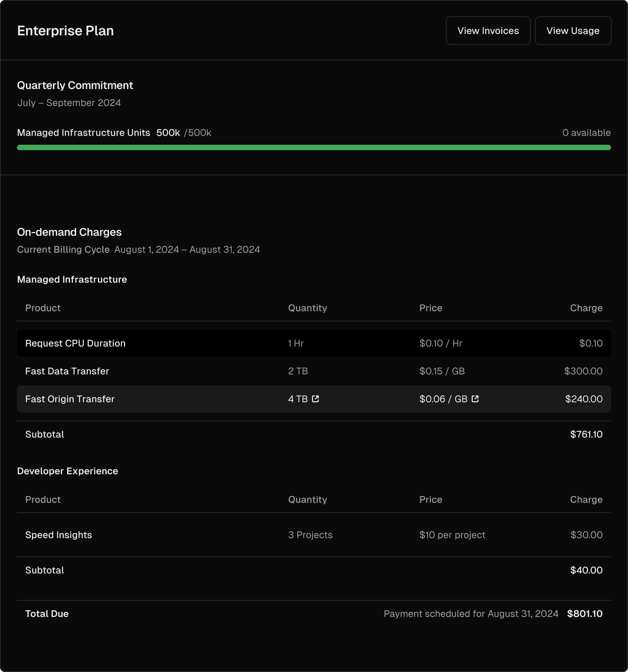Click the current billing cycle date range
This screenshot has height=672, width=628.
(187, 249)
